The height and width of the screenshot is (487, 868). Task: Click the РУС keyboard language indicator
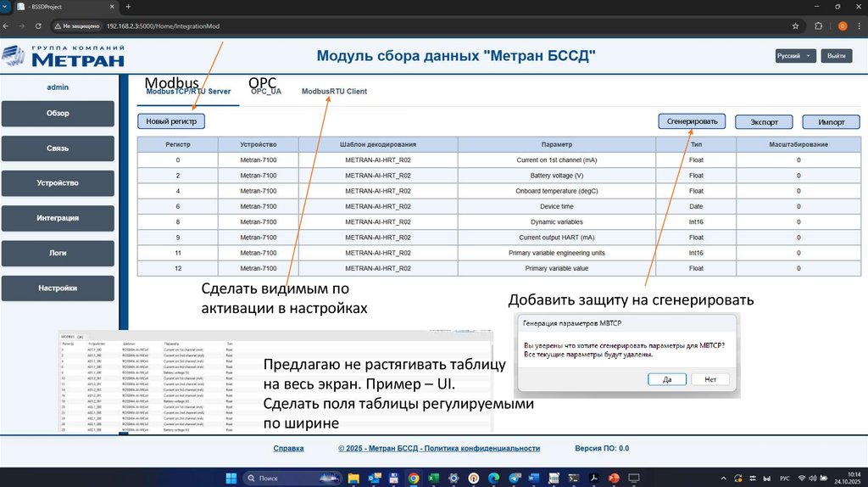(x=784, y=479)
